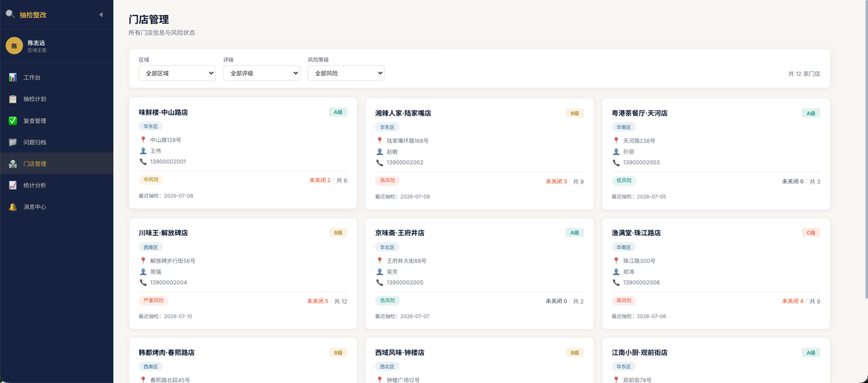
Task: Click 共 12 家门店 count text
Action: 804,73
